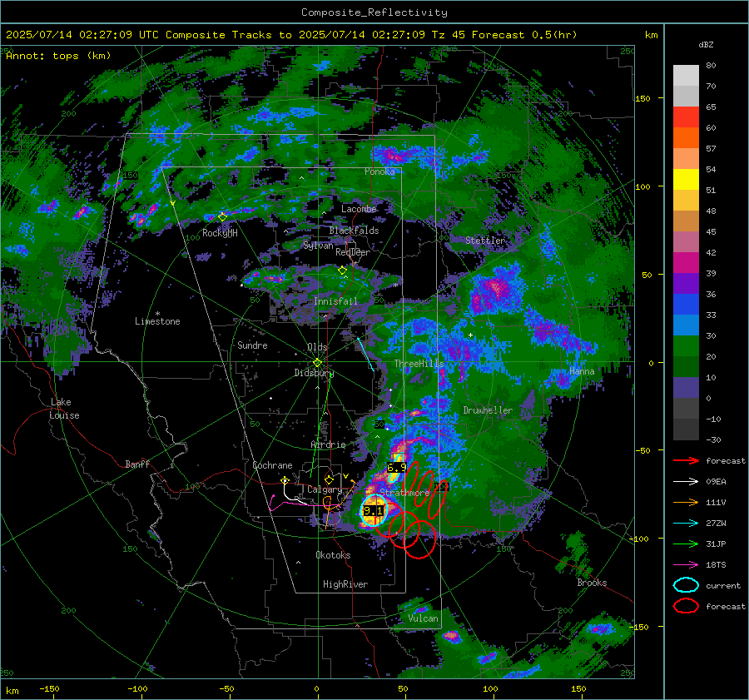Click the Sylvan label
The image size is (749, 700).
pyautogui.click(x=318, y=246)
